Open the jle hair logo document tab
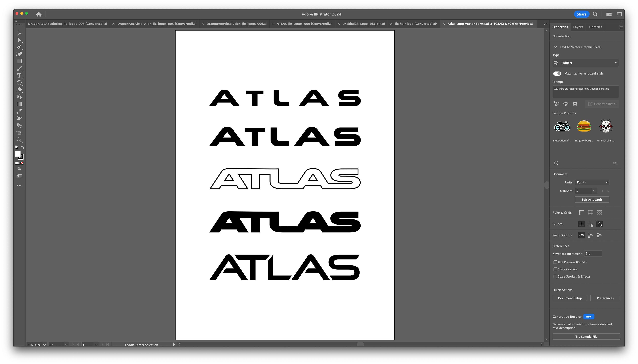Screen dimensions: 638x364 [x=416, y=24]
